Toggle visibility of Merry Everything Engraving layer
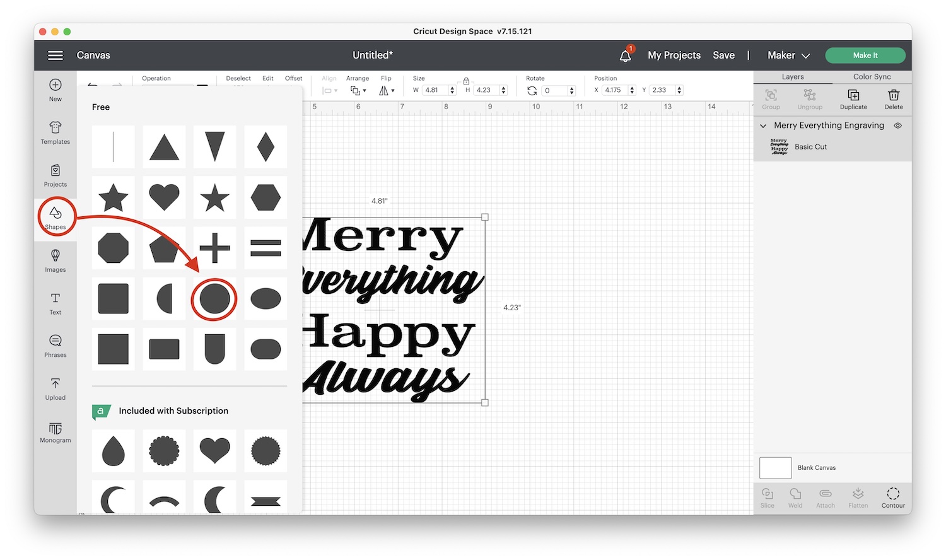The image size is (946, 560). (x=898, y=125)
